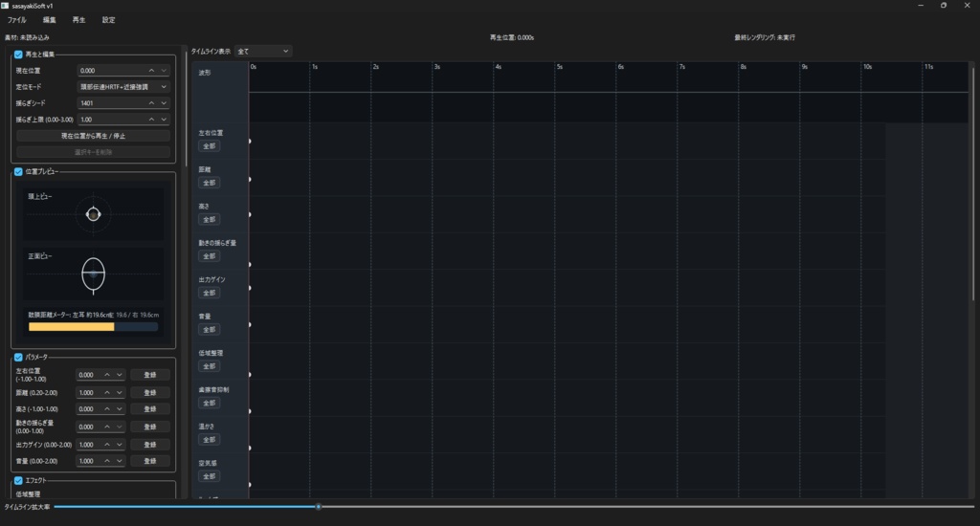Step up the 音量 parameter value
This screenshot has width=980, height=526.
[107, 461]
